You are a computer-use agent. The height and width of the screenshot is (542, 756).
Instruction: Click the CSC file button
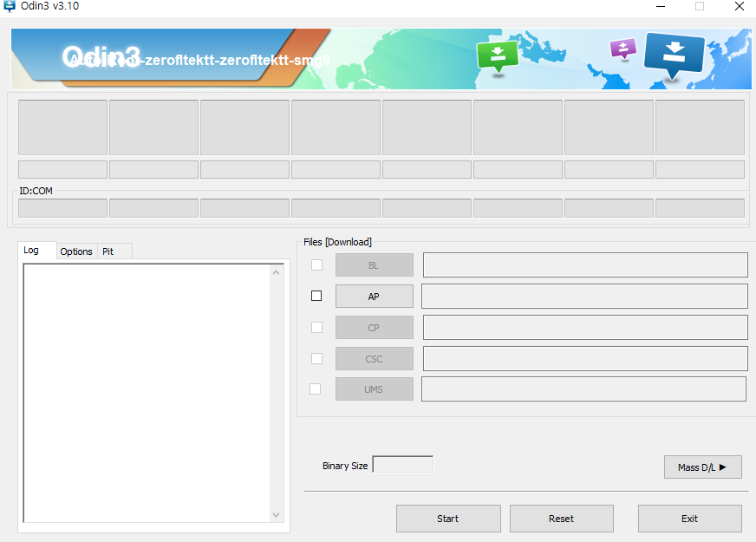coord(375,359)
